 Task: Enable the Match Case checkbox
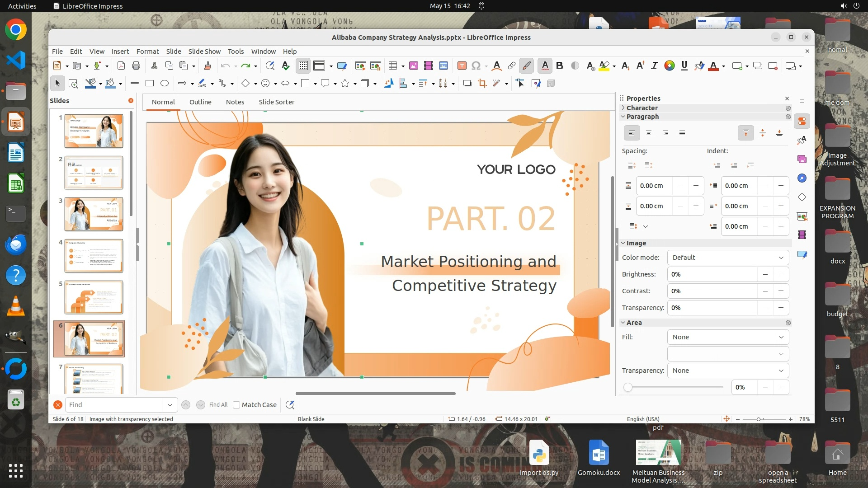click(x=236, y=405)
